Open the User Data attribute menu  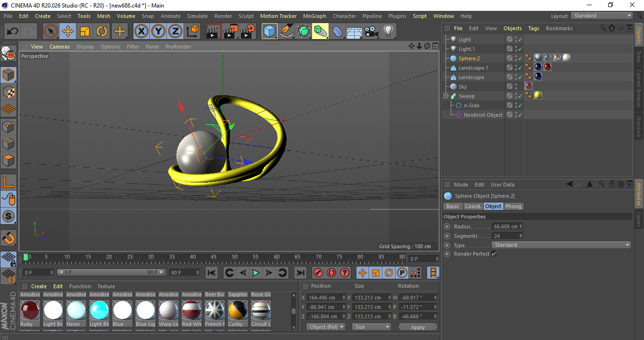(503, 185)
